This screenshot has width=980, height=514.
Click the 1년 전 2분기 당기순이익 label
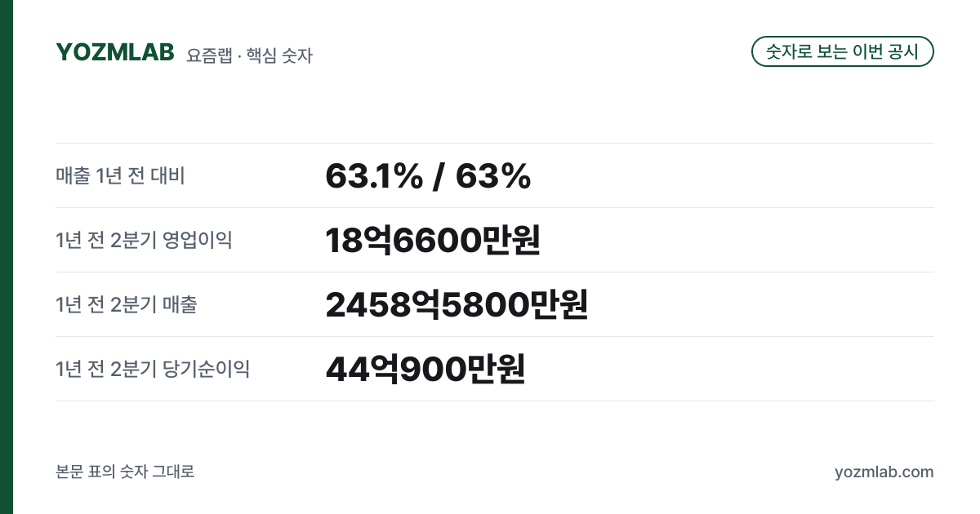(x=153, y=369)
